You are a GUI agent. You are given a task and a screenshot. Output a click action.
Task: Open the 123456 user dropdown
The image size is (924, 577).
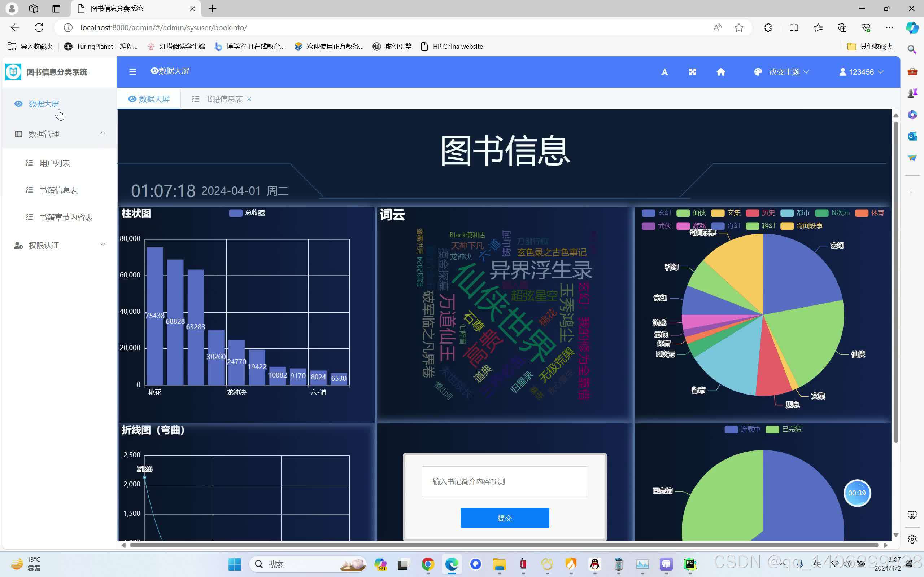coord(861,72)
